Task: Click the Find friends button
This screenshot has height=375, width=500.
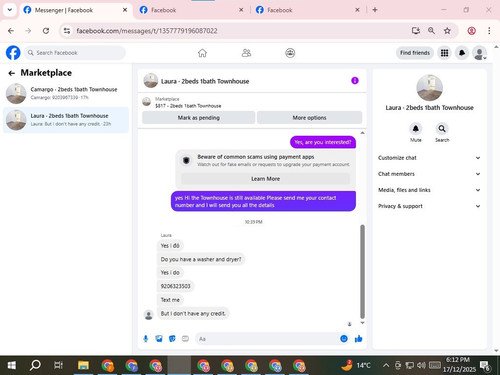Action: [x=415, y=53]
